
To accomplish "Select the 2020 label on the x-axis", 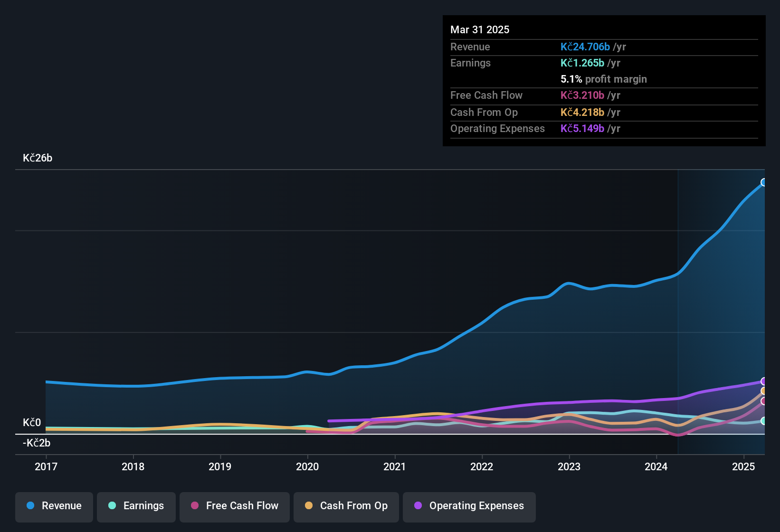I will point(308,467).
